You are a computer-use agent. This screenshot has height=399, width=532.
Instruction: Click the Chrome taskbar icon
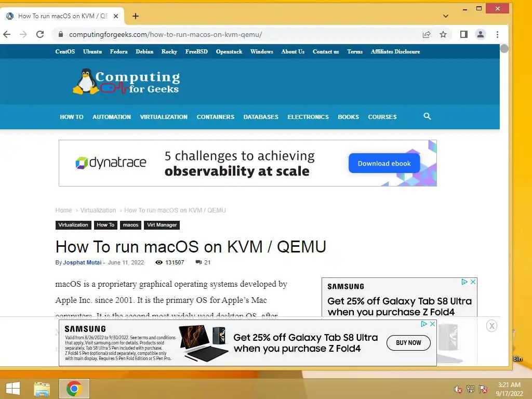click(74, 389)
